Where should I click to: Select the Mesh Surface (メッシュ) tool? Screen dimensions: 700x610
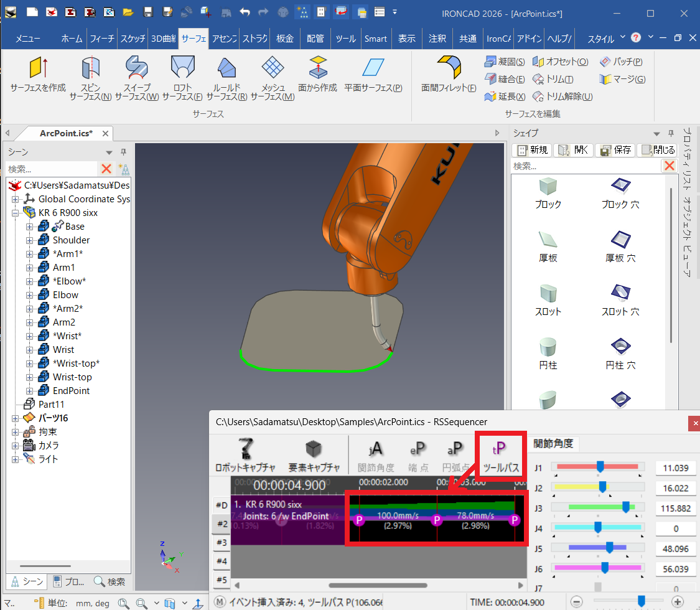[273, 78]
